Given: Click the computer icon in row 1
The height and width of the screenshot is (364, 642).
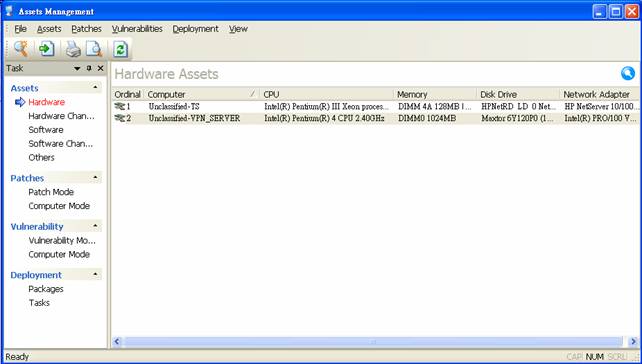Looking at the screenshot, I should point(120,106).
